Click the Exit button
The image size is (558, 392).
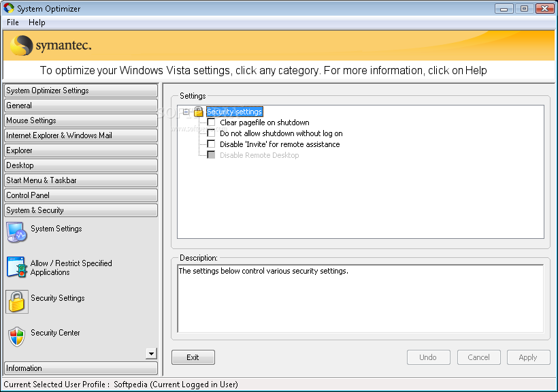(x=193, y=357)
